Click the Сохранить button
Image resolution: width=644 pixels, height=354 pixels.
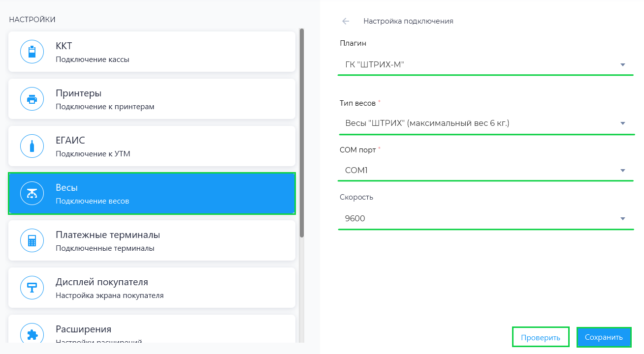[x=604, y=337]
